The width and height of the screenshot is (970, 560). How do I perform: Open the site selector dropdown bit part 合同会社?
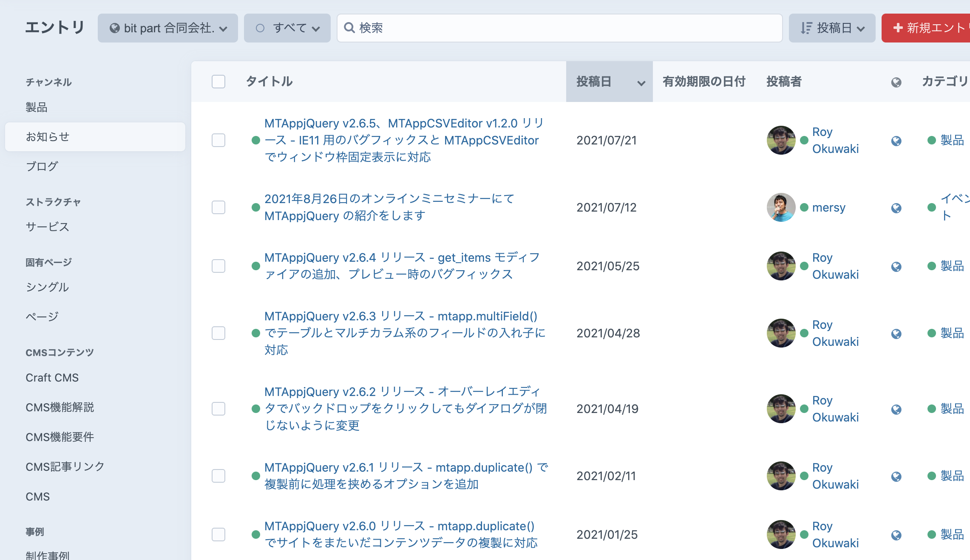coord(168,28)
